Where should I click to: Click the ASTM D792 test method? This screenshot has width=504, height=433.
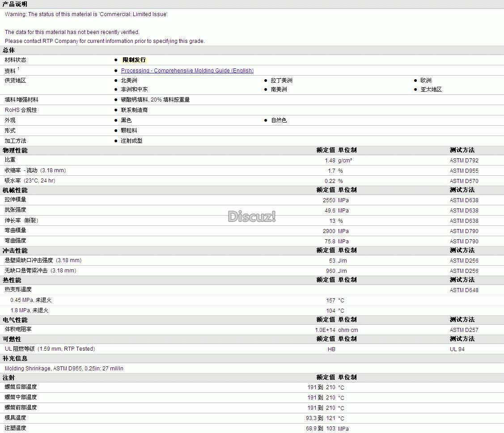(x=464, y=161)
